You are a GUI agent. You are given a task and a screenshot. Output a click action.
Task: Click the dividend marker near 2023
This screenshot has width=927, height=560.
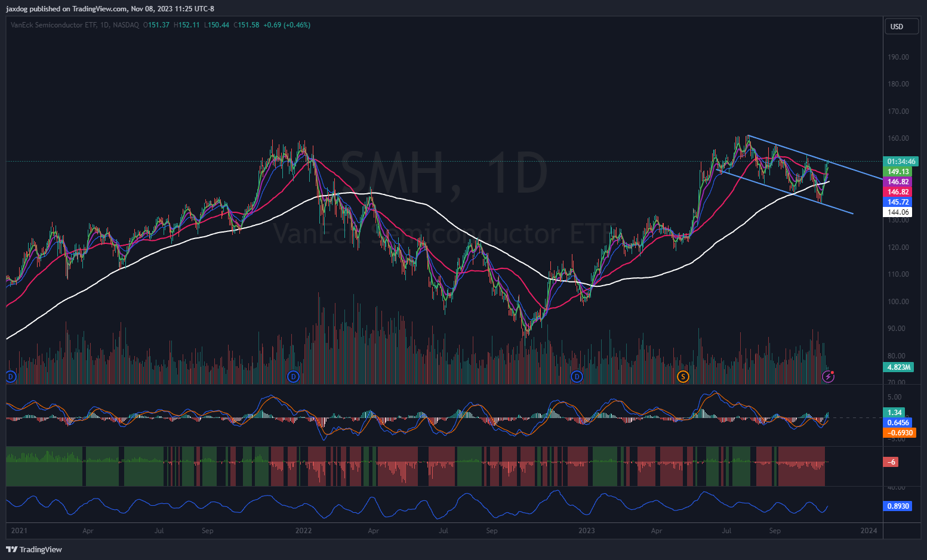[577, 376]
